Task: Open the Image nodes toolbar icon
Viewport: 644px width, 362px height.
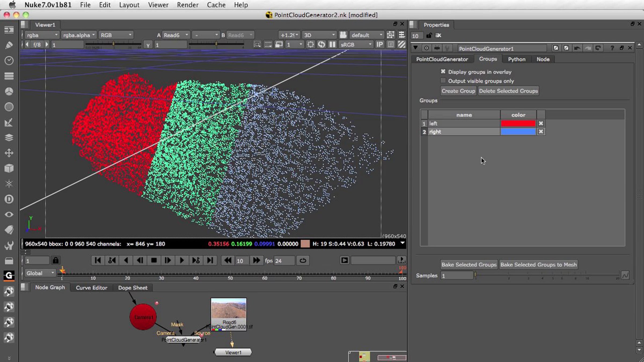Action: (x=9, y=30)
